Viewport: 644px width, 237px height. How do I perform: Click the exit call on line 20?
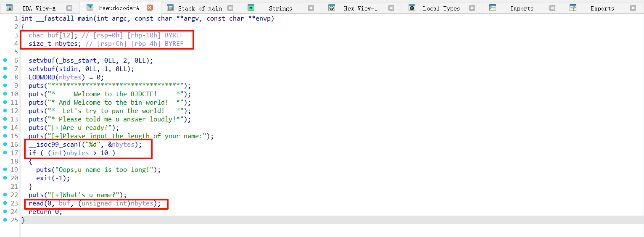point(44,178)
